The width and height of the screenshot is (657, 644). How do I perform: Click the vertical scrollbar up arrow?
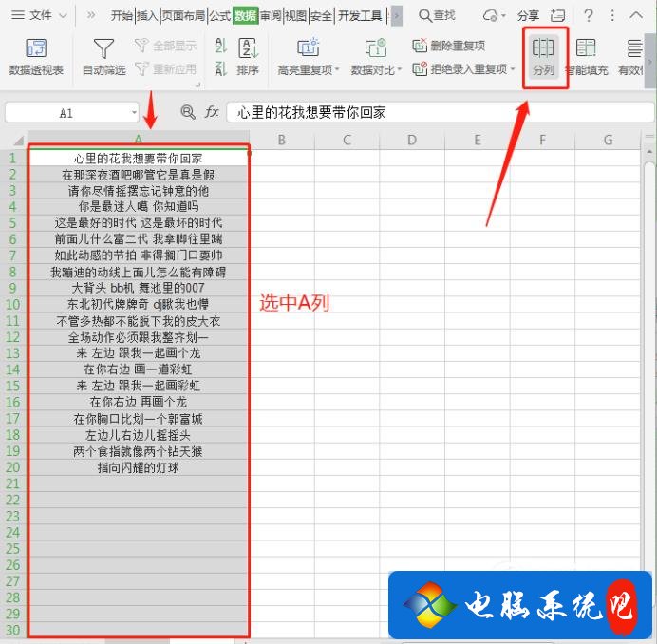pyautogui.click(x=649, y=151)
